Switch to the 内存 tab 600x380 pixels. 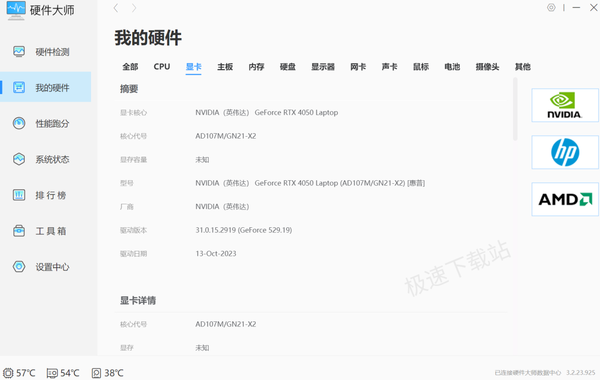[256, 67]
